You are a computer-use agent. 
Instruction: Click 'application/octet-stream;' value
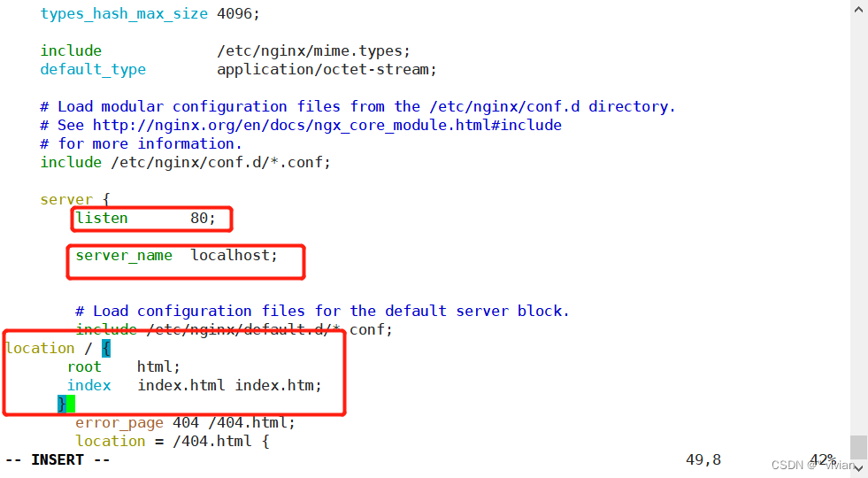click(326, 70)
